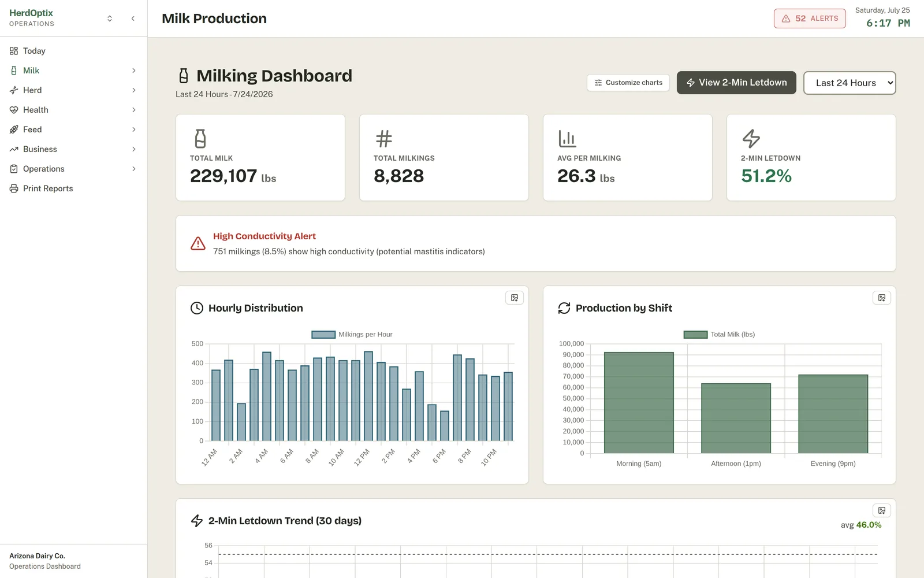Expand the Operations menu chevron
This screenshot has height=578, width=924.
134,169
